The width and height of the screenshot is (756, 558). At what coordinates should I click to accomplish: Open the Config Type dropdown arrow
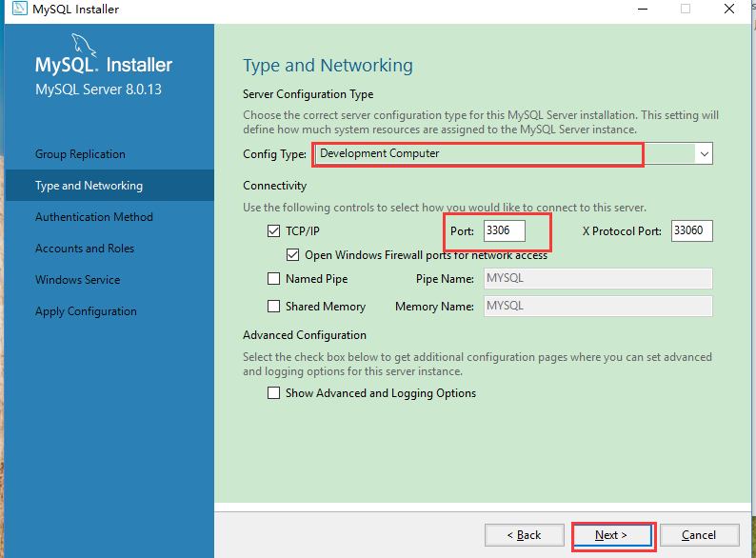click(704, 154)
